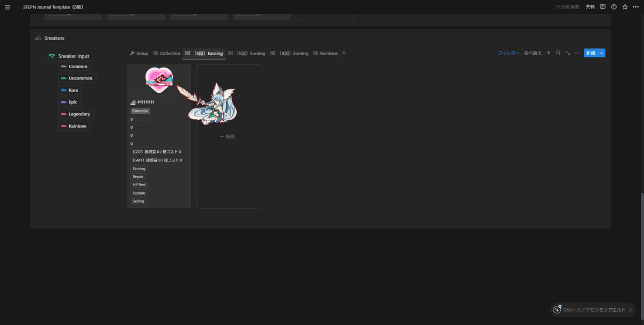Open the dropdown arrow beside 新規 button
This screenshot has width=644, height=325.
point(602,53)
